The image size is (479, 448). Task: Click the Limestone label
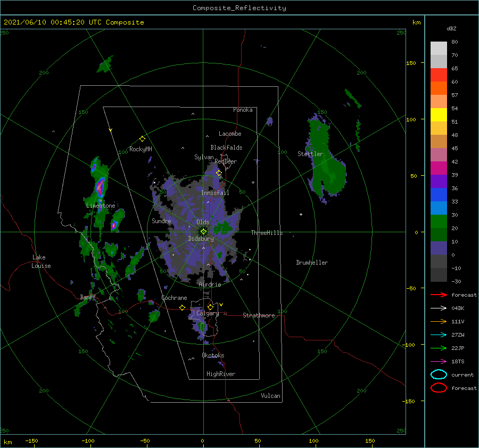point(101,206)
